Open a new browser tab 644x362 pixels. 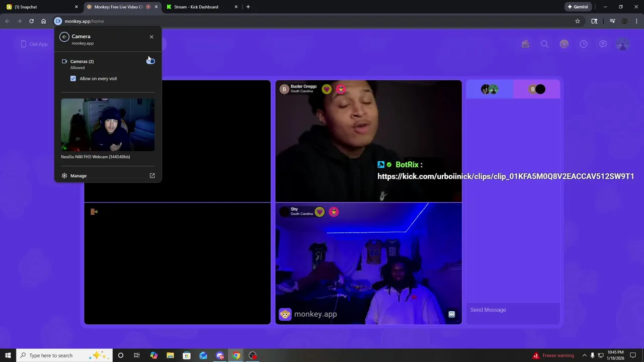click(248, 7)
